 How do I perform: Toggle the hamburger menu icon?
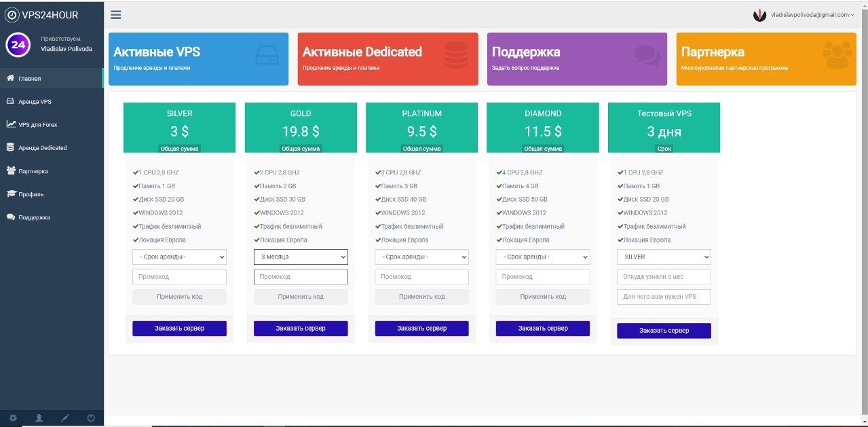(x=115, y=14)
